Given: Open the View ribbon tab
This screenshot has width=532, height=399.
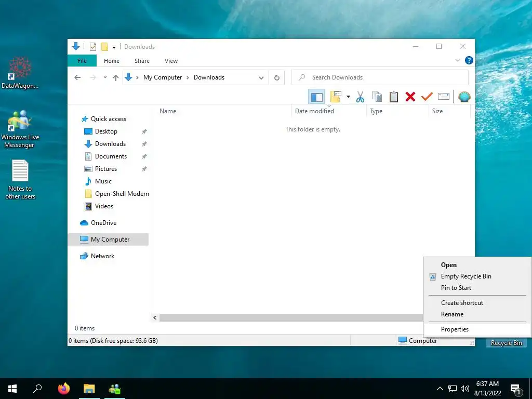Looking at the screenshot, I should pyautogui.click(x=171, y=61).
